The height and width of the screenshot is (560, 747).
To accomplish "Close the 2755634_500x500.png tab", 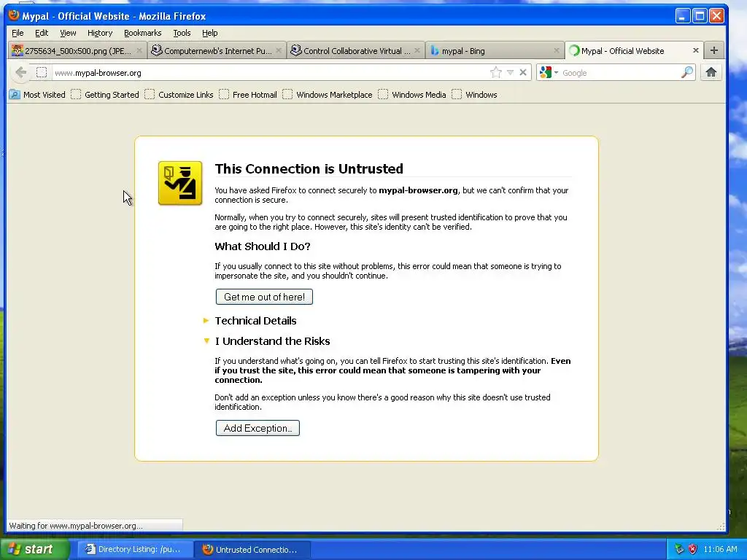I will pos(139,50).
